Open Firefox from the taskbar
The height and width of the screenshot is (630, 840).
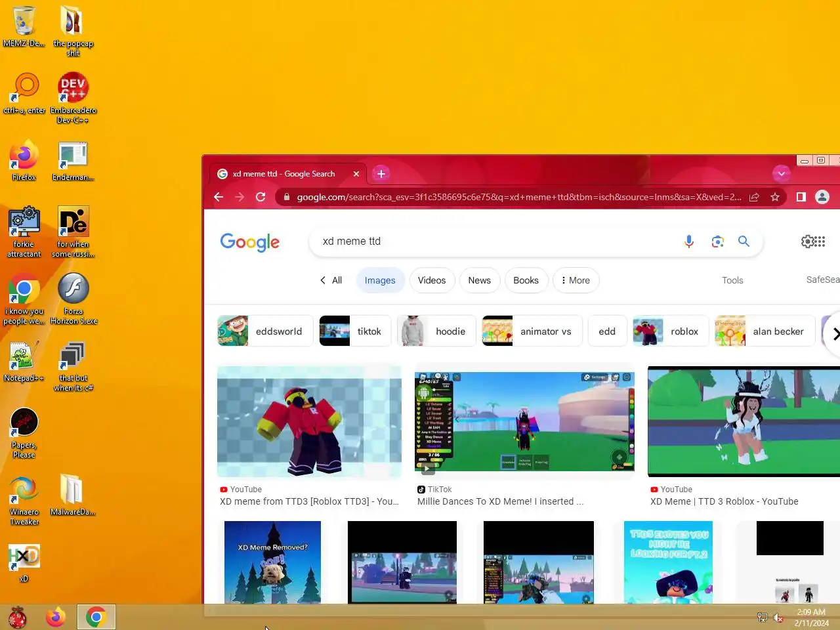56,617
